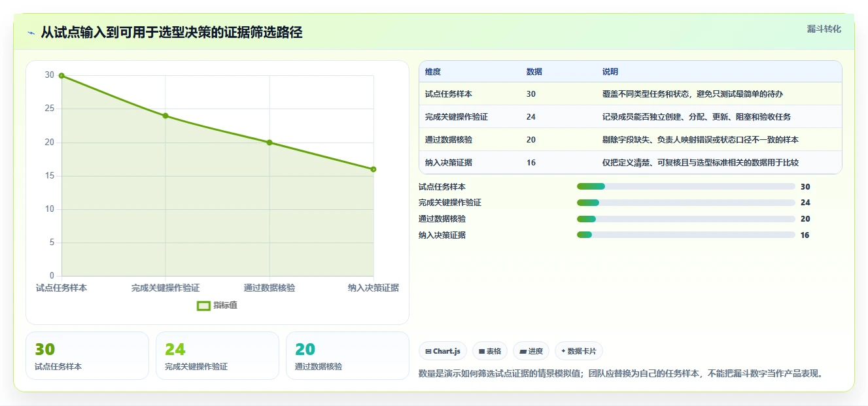Screen dimensions: 868x406
Task: Click the lightning icon beside the page title
Action: tap(31, 33)
